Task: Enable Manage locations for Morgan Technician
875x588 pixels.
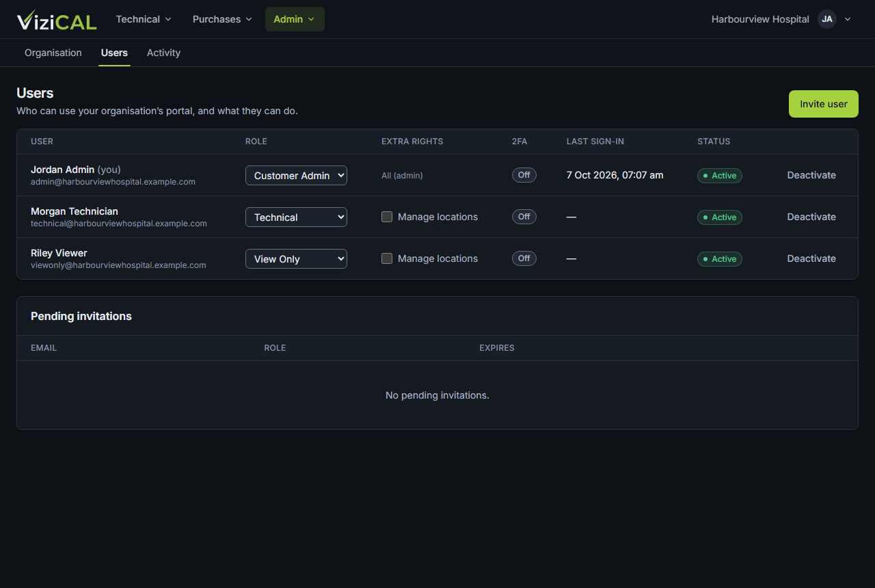Action: [387, 217]
